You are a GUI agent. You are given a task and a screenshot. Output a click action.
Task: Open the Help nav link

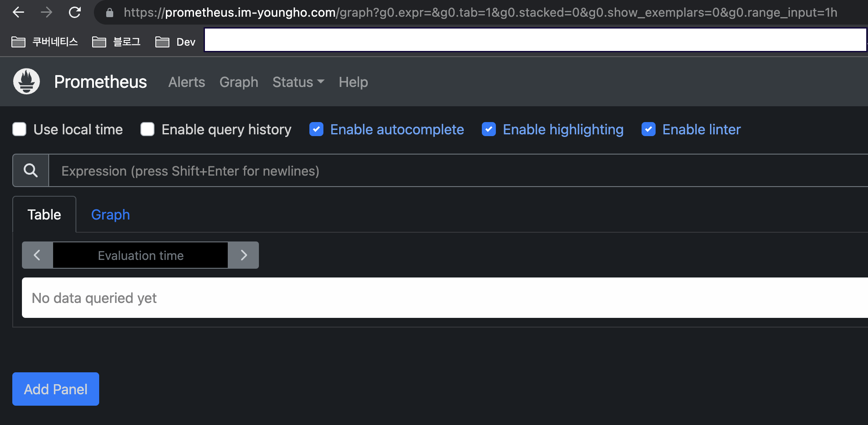point(353,82)
